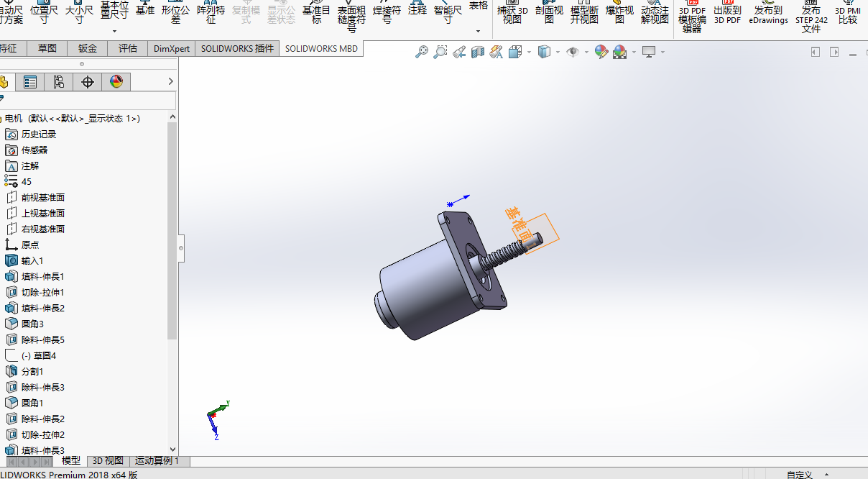The width and height of the screenshot is (868, 479).
Task: Click the feature tree vertical scrollbar
Action: [172, 230]
